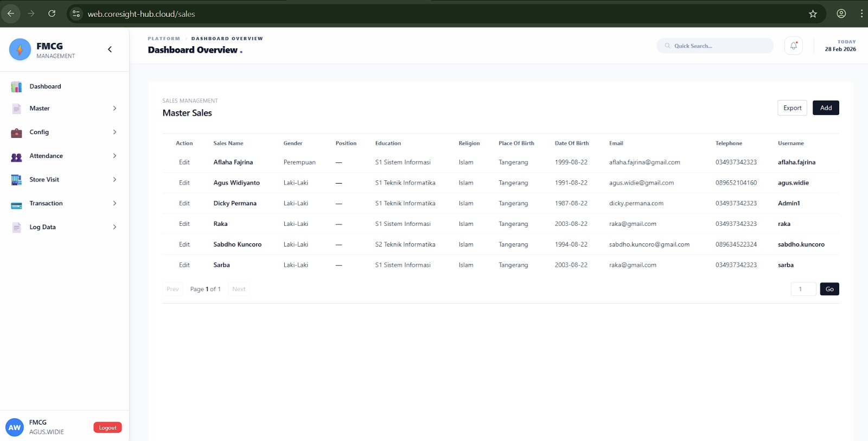Click the Attendance people icon
The image size is (868, 441).
(16, 156)
